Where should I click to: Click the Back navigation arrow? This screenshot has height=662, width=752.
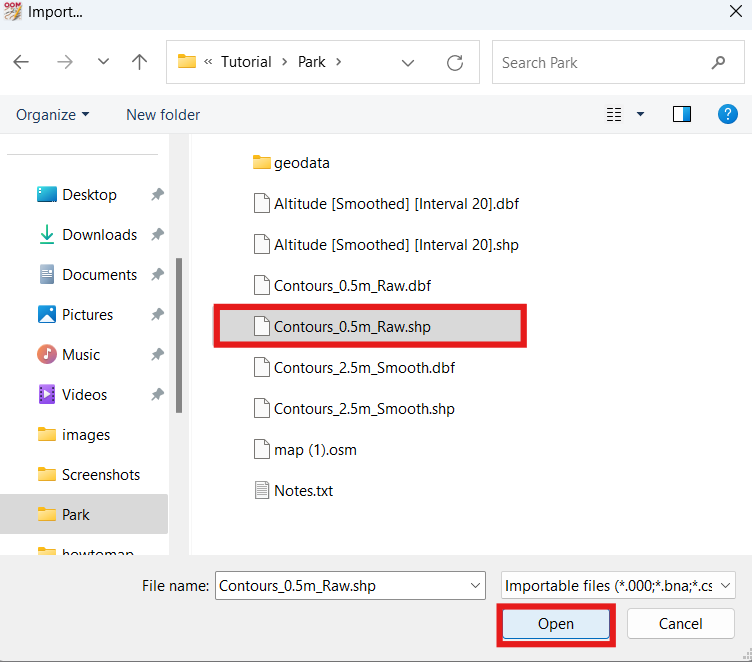click(x=21, y=62)
